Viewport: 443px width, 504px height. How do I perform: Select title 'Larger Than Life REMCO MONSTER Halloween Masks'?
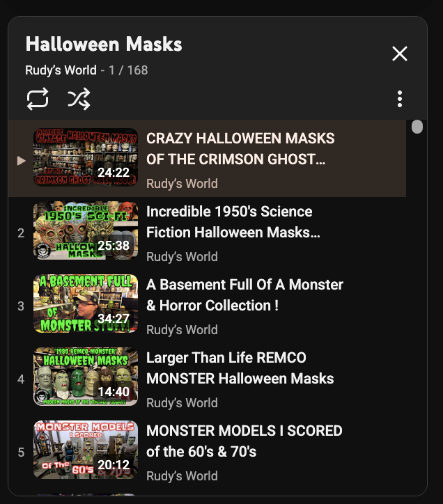coord(240,368)
